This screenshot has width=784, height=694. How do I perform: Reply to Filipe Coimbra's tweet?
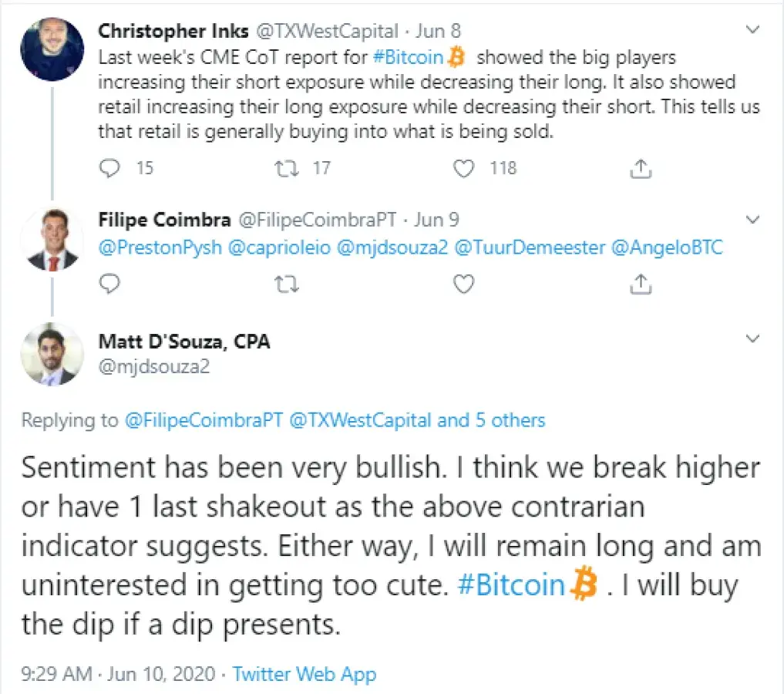(x=111, y=285)
